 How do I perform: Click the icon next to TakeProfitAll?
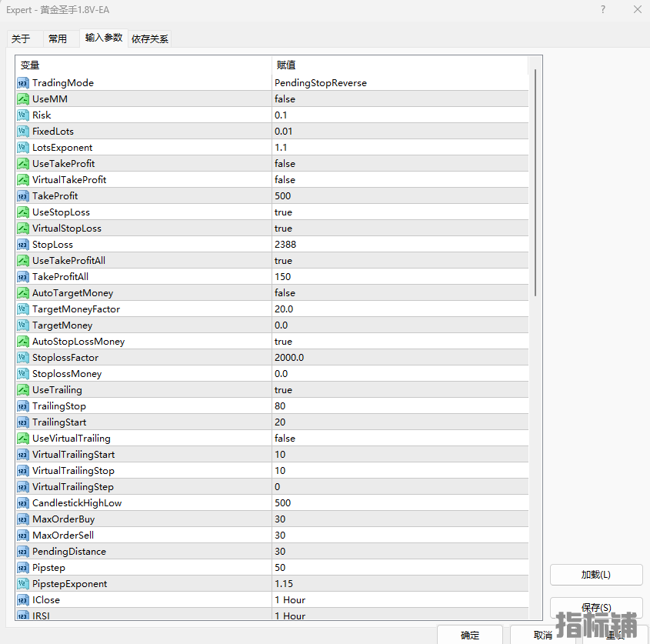pos(23,277)
